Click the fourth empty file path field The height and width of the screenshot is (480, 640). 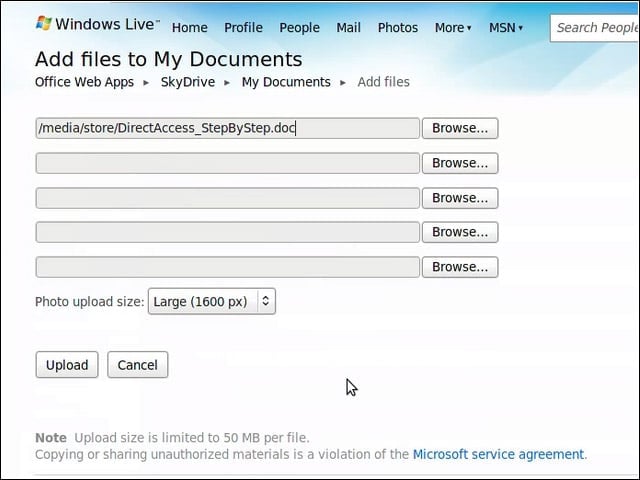click(227, 232)
